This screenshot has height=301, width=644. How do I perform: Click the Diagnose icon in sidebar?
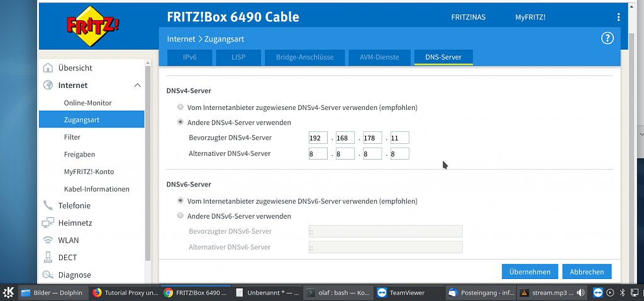tap(48, 275)
